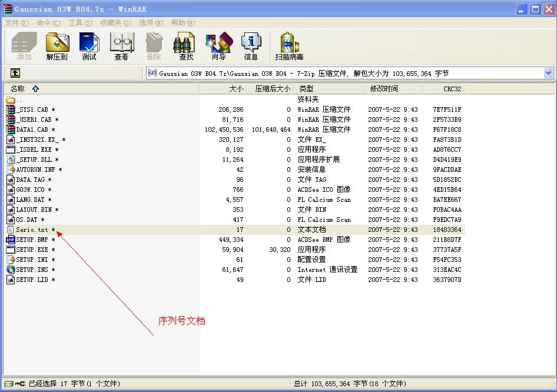Viewport: 557px width, 392px height.
Task: Click the 删除 (Delete) toolbar icon
Action: pos(154,45)
